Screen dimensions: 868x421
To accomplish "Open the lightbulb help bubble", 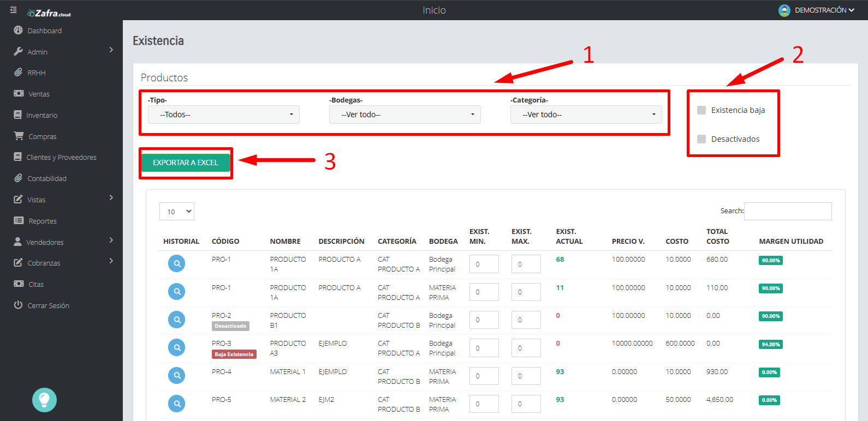I will tap(44, 400).
